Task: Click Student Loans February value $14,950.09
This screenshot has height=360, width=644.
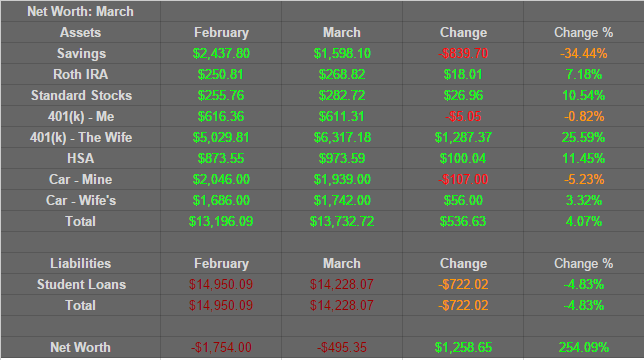Action: pos(221,284)
